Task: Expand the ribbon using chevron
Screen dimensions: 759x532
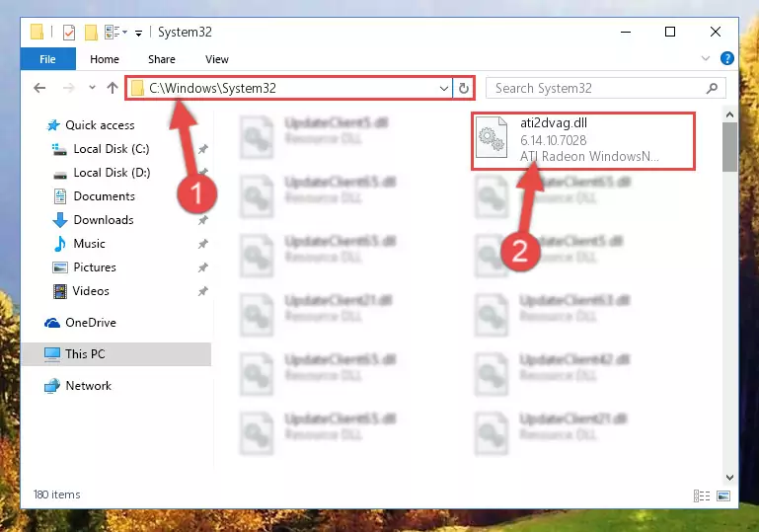Action: tap(706, 58)
